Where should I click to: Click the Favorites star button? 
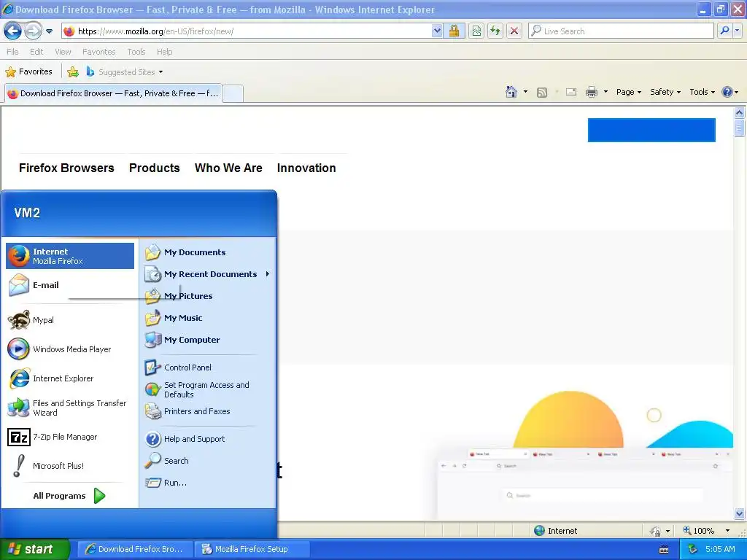pyautogui.click(x=28, y=72)
